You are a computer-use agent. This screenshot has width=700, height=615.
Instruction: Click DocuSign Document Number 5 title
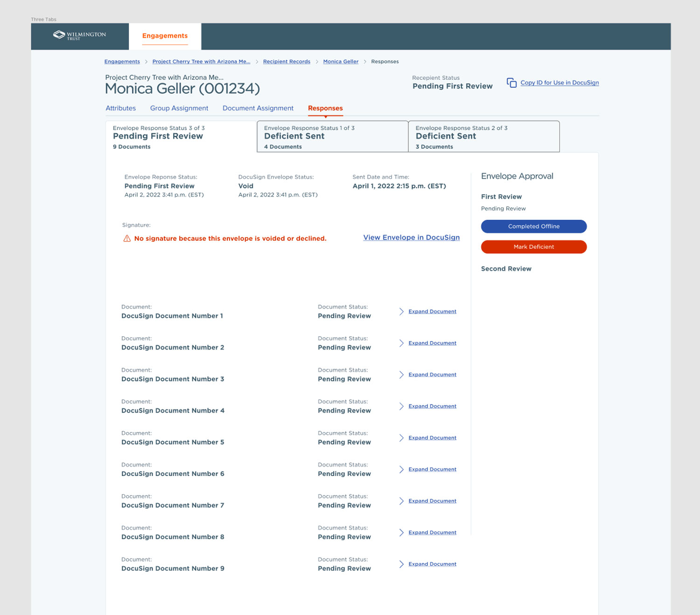coord(173,442)
